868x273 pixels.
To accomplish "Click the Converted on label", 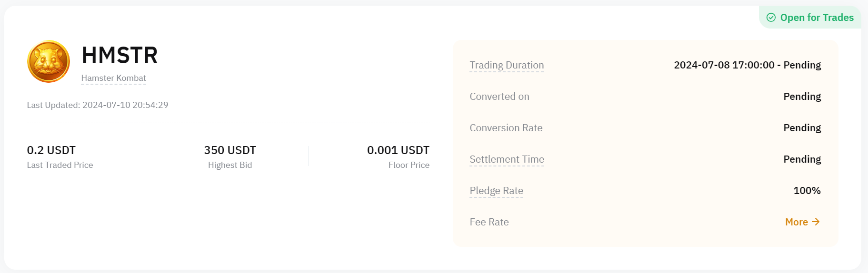I will [499, 97].
